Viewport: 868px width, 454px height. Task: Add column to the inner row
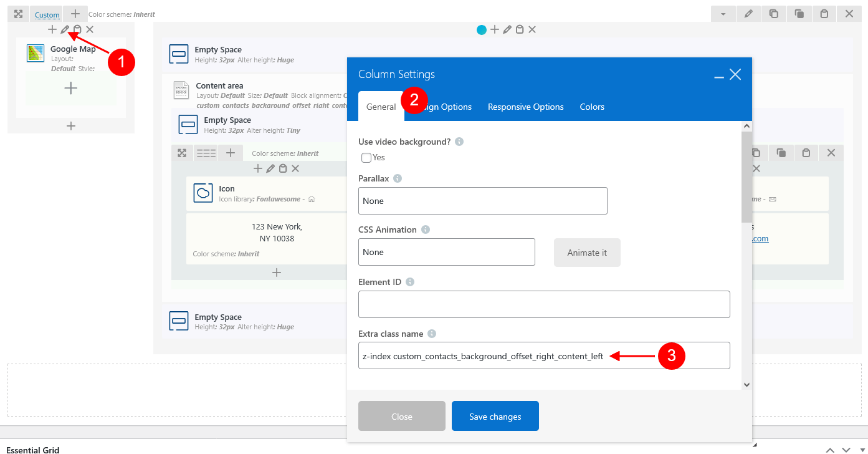click(230, 153)
